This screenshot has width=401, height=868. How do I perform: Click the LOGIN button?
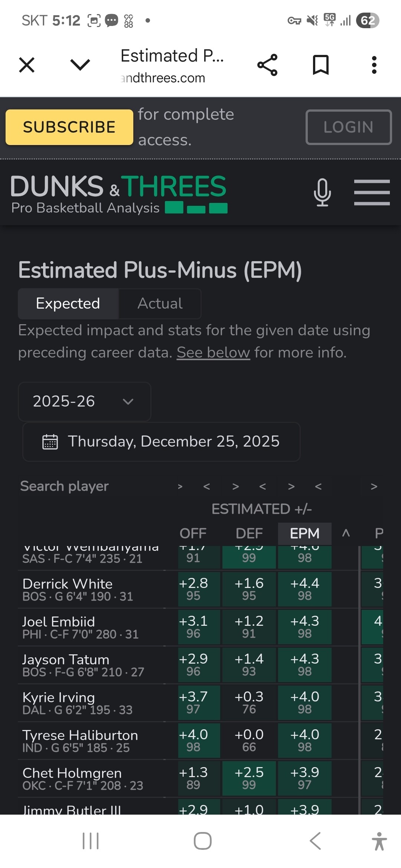[348, 127]
